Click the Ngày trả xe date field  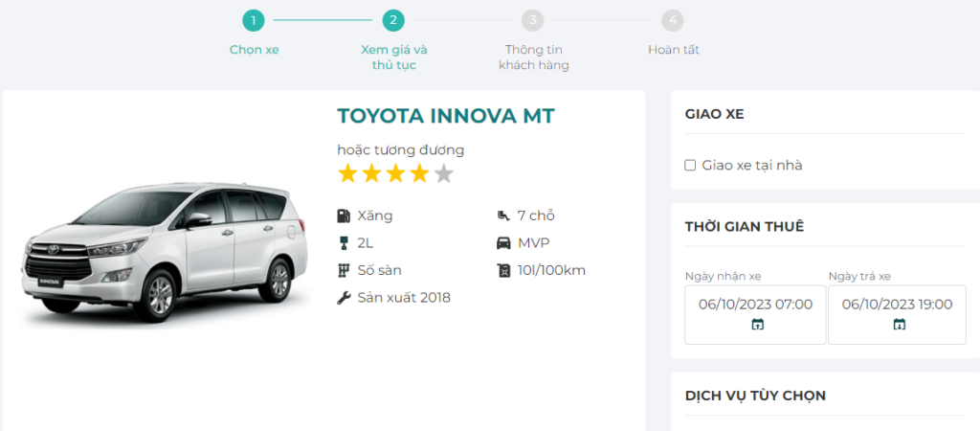(x=897, y=305)
